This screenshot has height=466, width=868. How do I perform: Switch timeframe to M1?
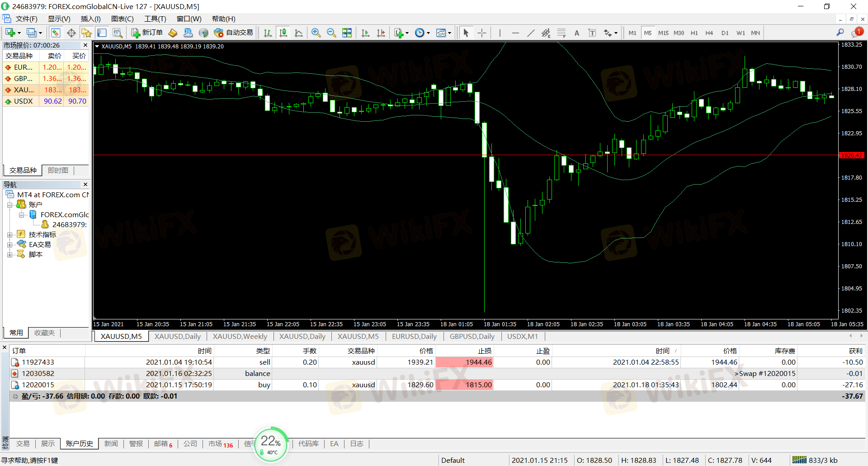click(632, 33)
